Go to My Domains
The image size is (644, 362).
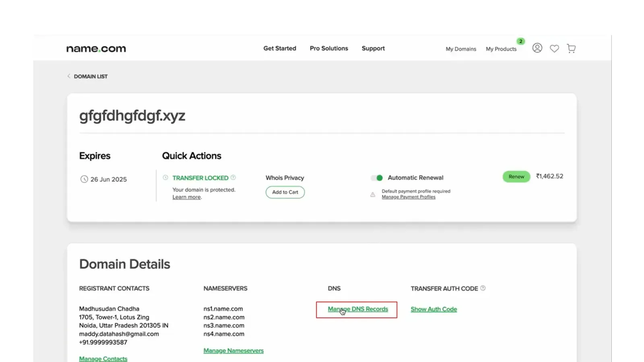click(461, 49)
